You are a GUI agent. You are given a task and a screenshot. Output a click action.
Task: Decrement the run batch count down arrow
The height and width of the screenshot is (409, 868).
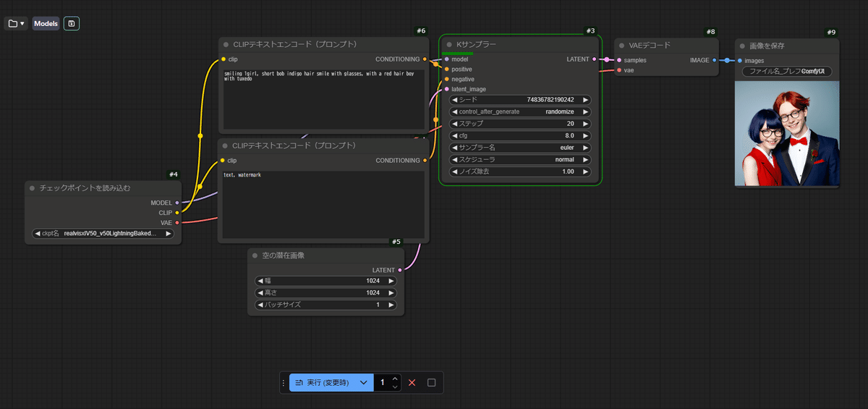(395, 387)
